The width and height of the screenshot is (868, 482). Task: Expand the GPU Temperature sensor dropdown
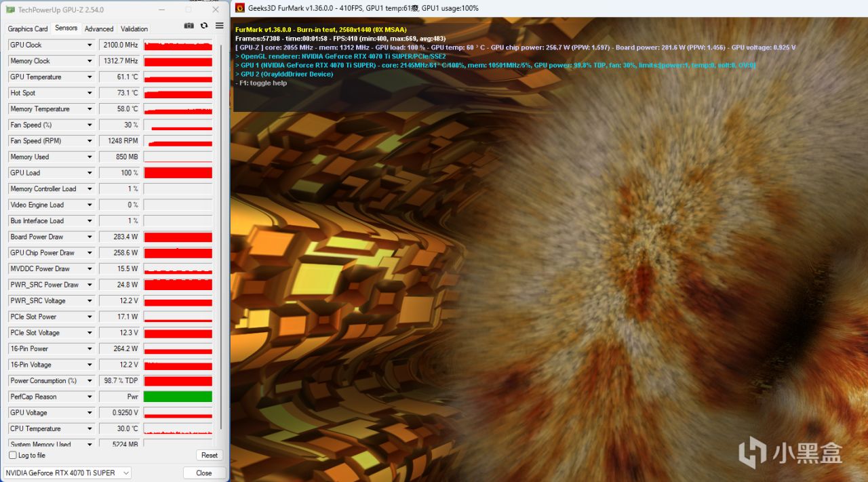pyautogui.click(x=90, y=77)
